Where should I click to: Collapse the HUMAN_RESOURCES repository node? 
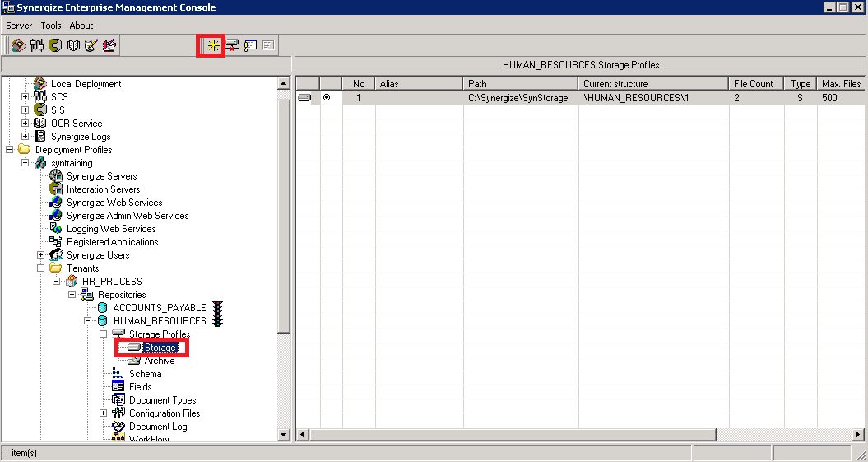point(87,320)
